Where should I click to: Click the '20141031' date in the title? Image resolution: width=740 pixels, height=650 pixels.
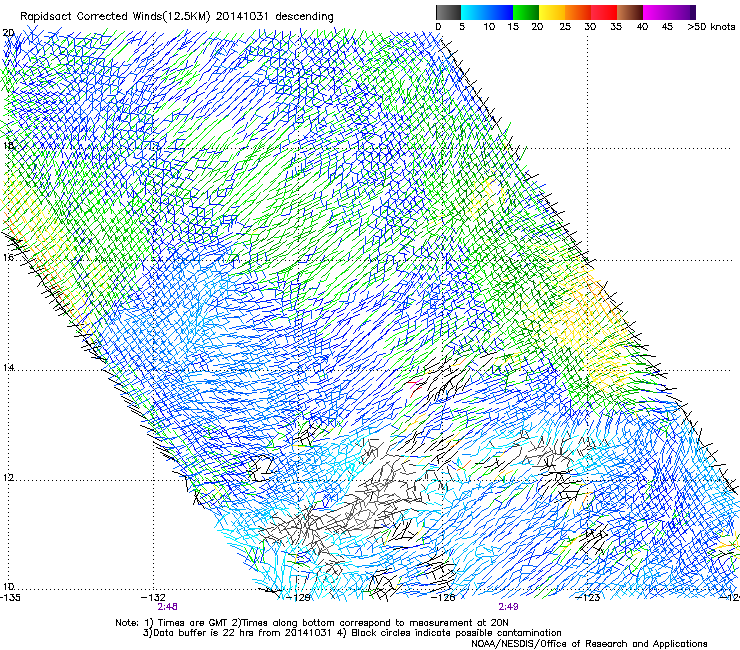242,17
